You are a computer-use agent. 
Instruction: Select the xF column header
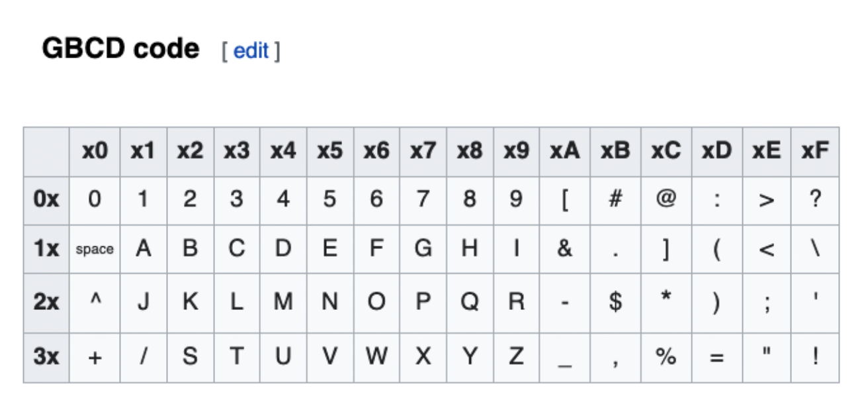pyautogui.click(x=815, y=152)
